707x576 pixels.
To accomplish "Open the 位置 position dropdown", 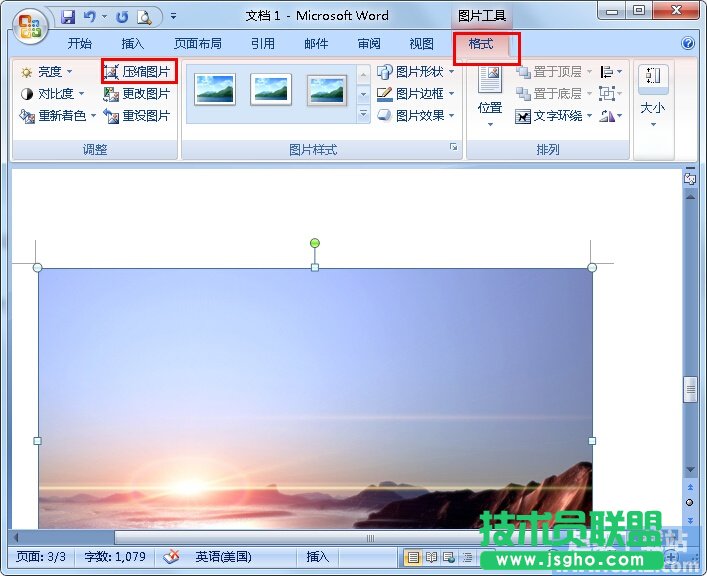I will click(490, 97).
